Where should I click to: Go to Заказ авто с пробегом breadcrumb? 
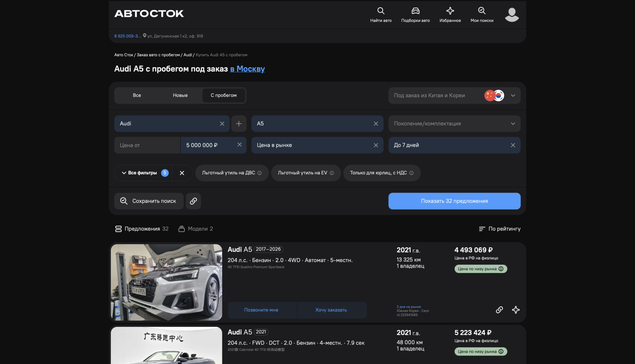point(158,55)
